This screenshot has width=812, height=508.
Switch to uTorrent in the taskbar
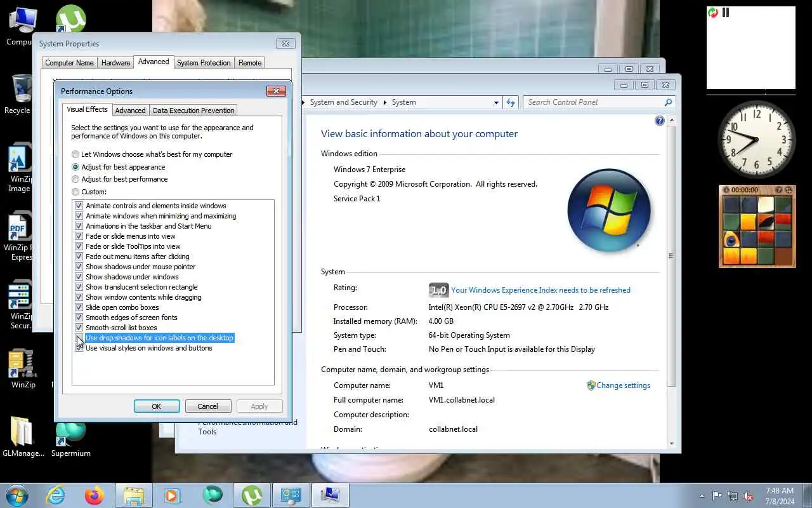(x=251, y=495)
